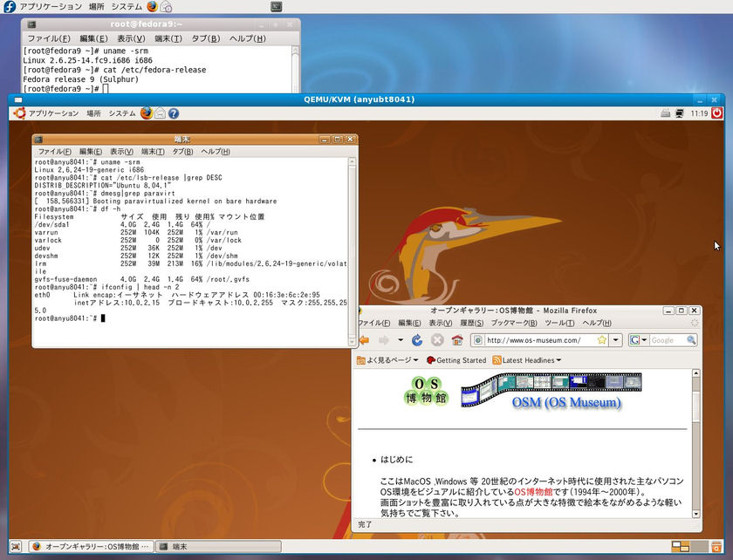Click Ubuntu logo in guest panel

point(19,113)
